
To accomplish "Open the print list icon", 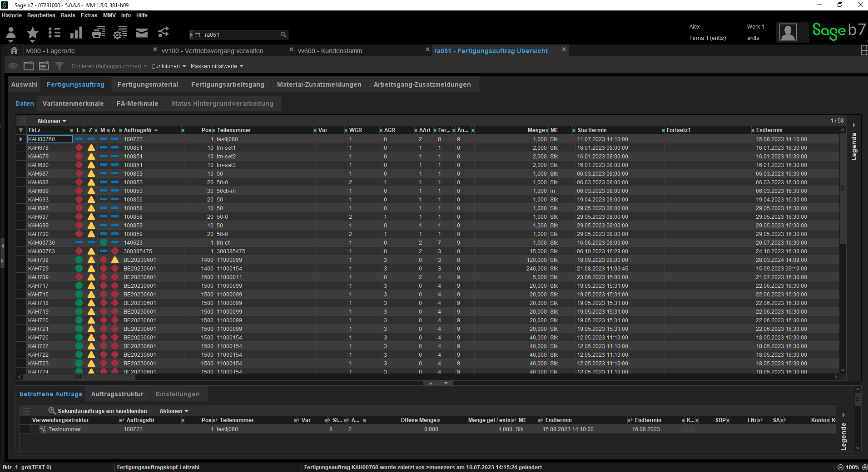I will point(98,33).
